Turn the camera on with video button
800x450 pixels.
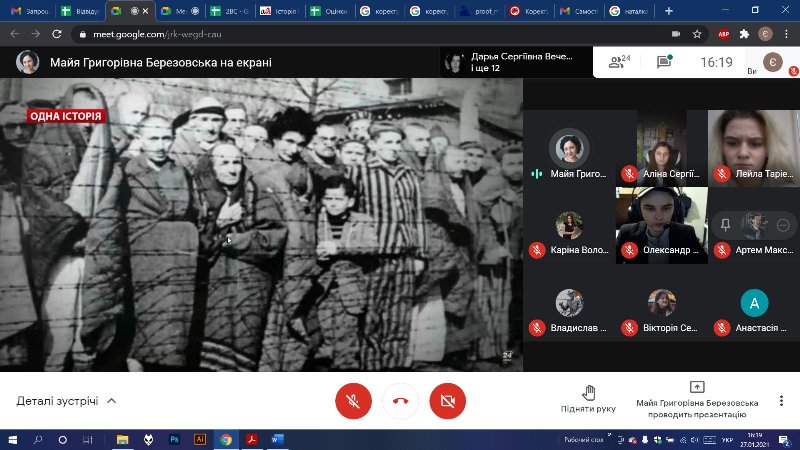tap(447, 401)
